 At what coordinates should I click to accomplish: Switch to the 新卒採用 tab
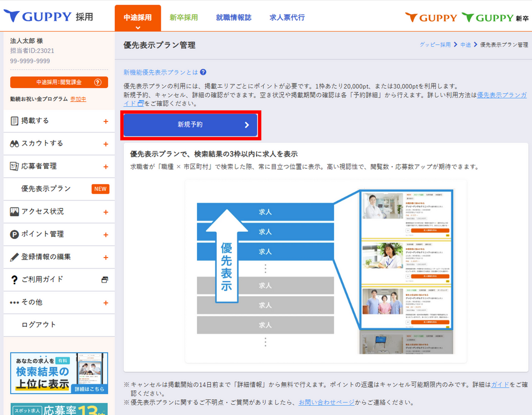184,18
